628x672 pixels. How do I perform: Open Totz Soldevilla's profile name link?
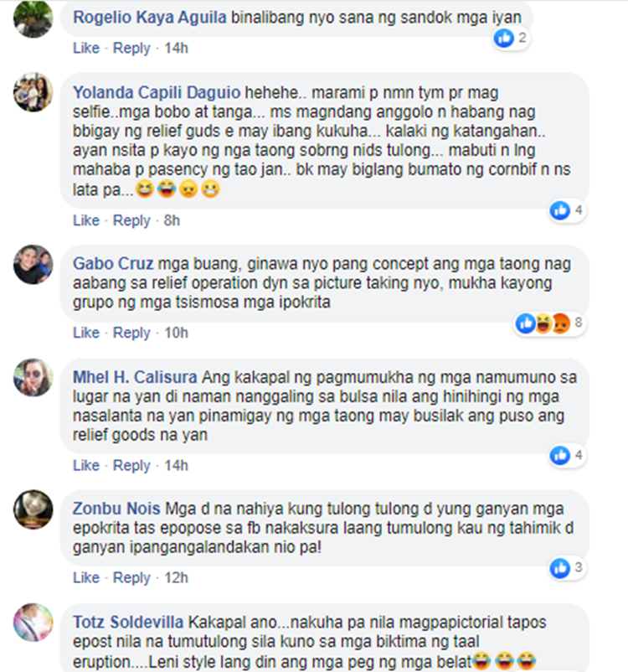[x=128, y=622]
